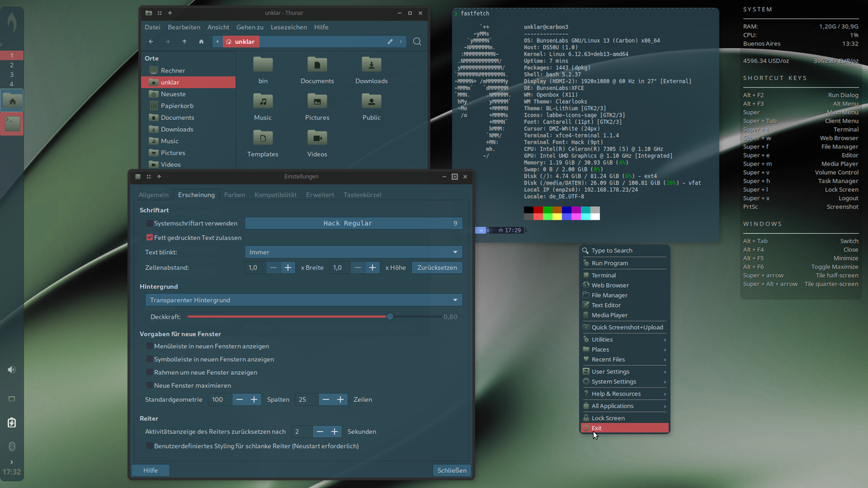The height and width of the screenshot is (488, 868).
Task: Open Lesezeichen menu in Thunar
Action: [289, 27]
